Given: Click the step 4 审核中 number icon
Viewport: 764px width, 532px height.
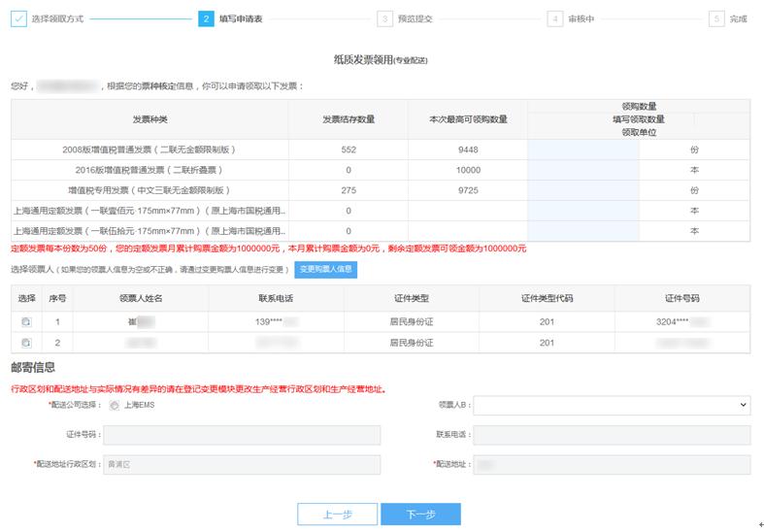Looking at the screenshot, I should tap(554, 18).
